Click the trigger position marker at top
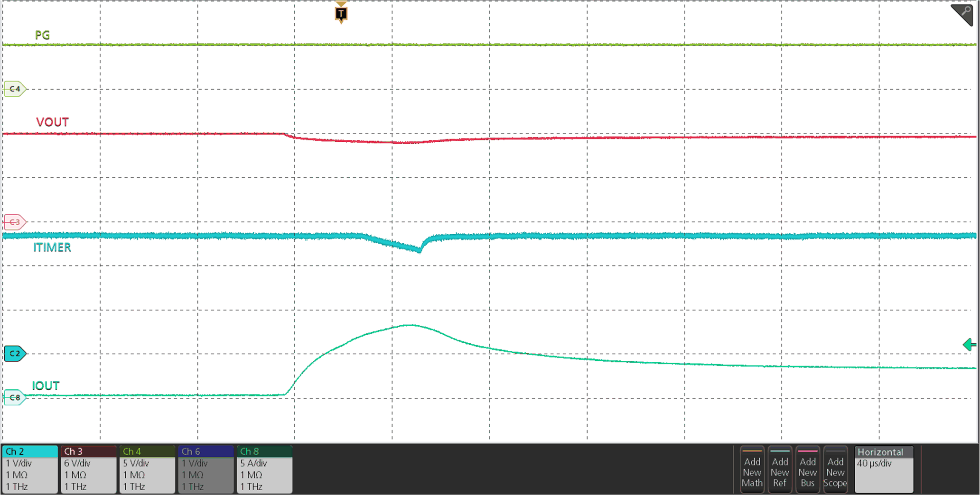980x495 pixels. pos(341,13)
